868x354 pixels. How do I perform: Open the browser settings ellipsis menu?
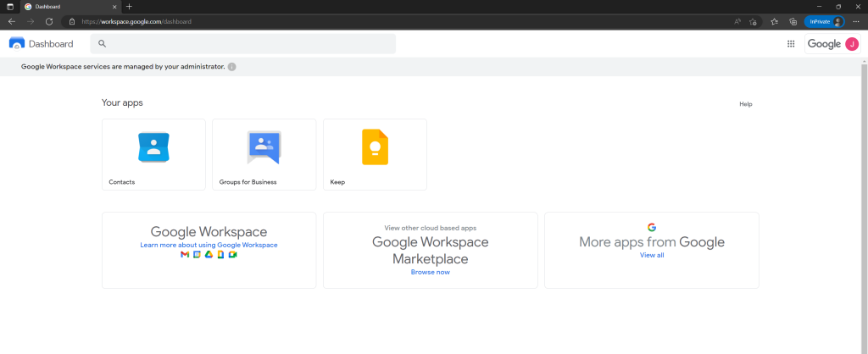click(856, 21)
